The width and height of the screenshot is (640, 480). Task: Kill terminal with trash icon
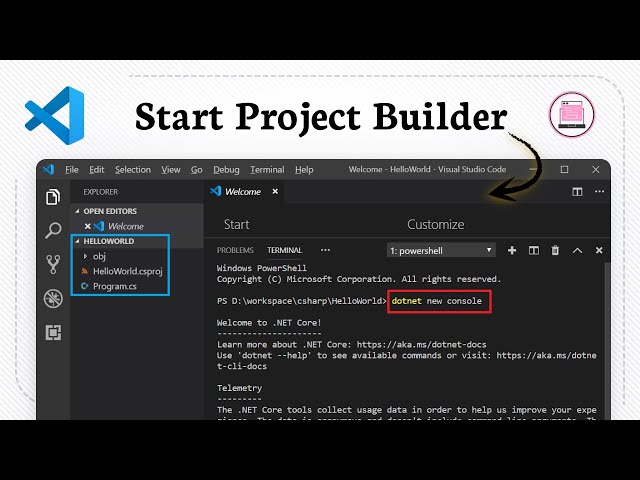555,250
